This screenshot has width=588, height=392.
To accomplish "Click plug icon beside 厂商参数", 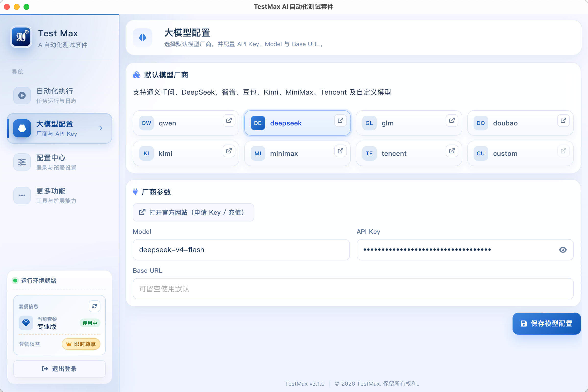I will pyautogui.click(x=135, y=192).
